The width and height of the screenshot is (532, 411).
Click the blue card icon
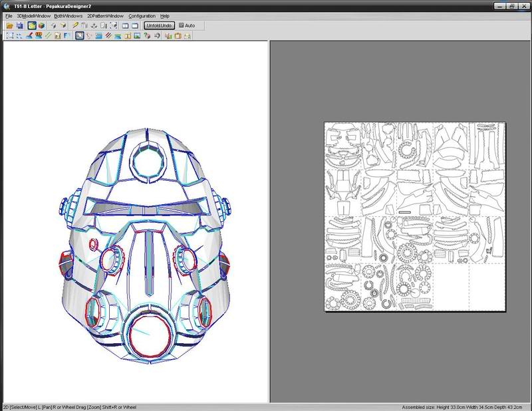pyautogui.click(x=98, y=36)
